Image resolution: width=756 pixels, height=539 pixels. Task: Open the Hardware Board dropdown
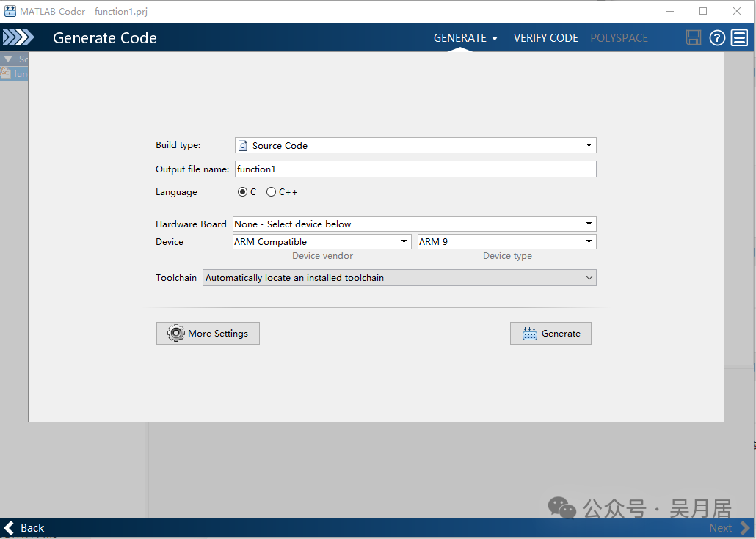[x=415, y=224]
